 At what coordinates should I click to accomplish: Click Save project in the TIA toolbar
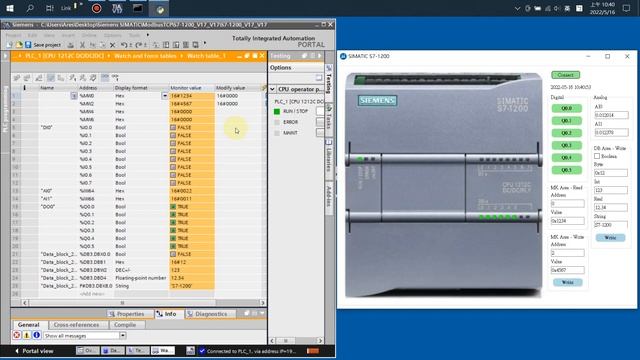[43, 44]
